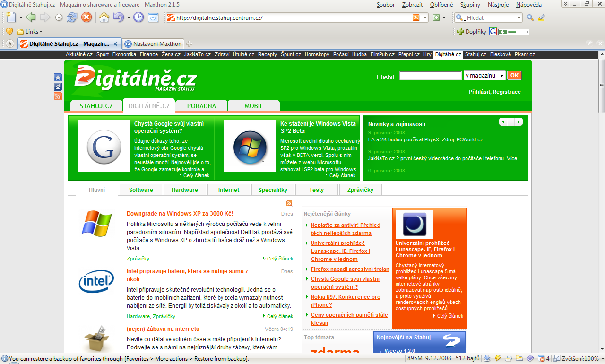
Task: Click the blue book icon in status bar
Action: tap(531, 358)
